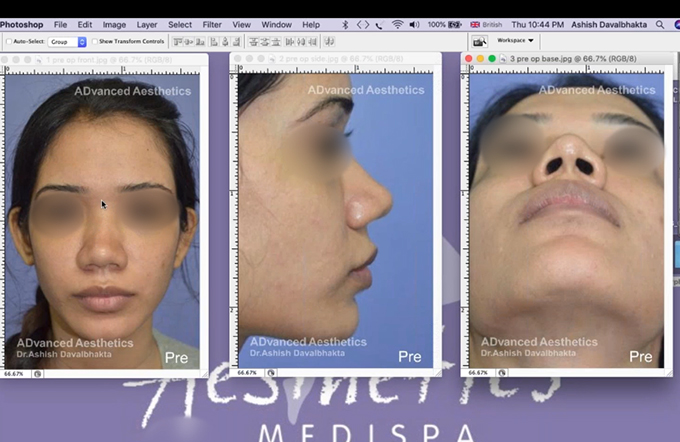The image size is (680, 442).
Task: Enable Show Transform Controls checkbox
Action: pyautogui.click(x=95, y=42)
